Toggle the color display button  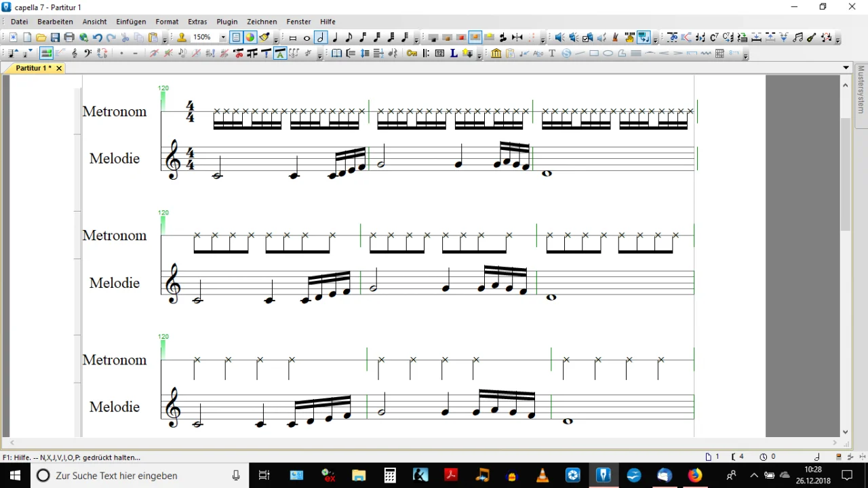pos(250,38)
